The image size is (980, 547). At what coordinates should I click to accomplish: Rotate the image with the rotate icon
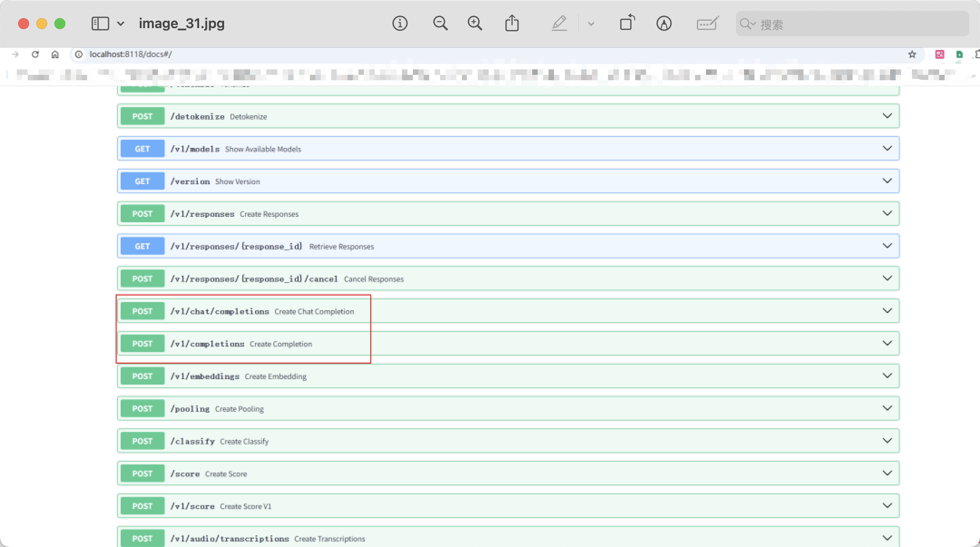[627, 23]
